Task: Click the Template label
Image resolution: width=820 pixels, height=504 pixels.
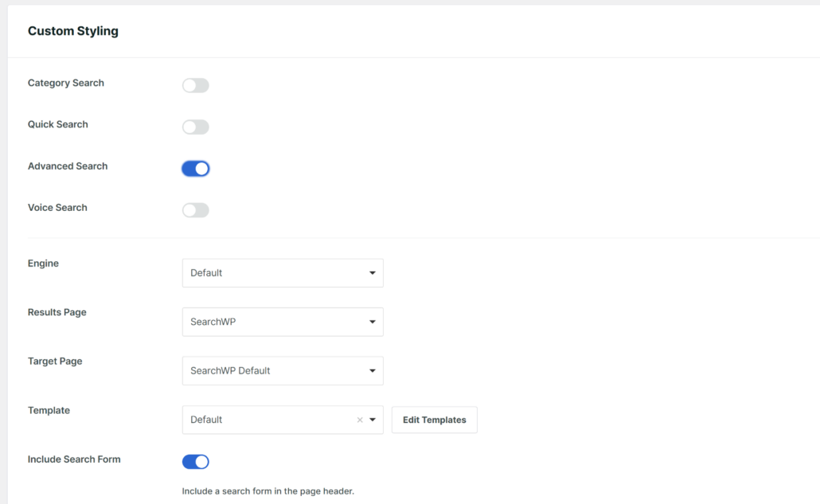Action: click(49, 410)
